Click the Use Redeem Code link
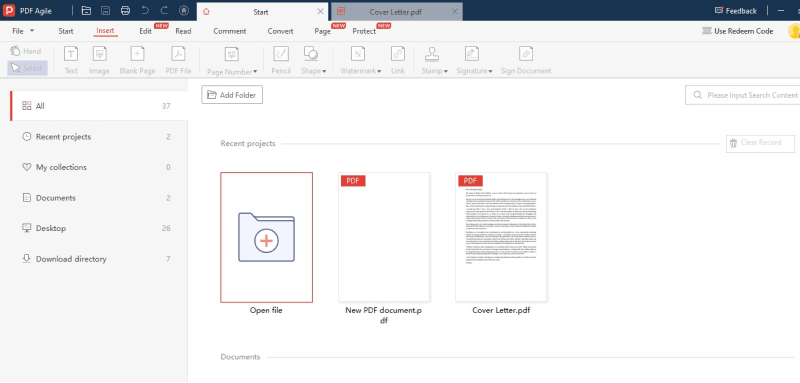Viewport: 800px width, 383px height. pyautogui.click(x=738, y=31)
